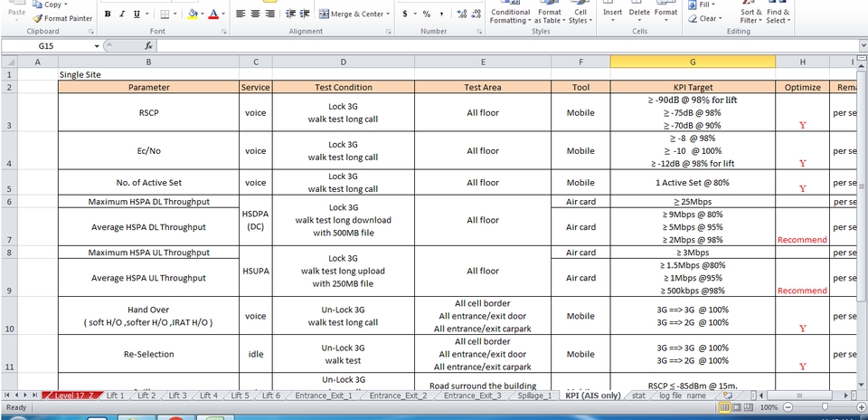Open font color dropdown arrow
868x420 pixels.
(x=223, y=14)
